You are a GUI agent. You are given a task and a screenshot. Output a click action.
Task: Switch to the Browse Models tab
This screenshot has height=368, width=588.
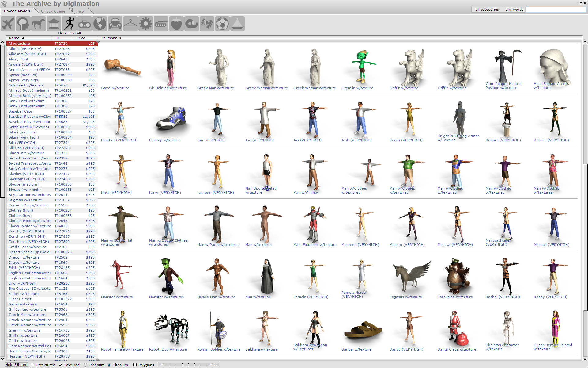click(17, 11)
